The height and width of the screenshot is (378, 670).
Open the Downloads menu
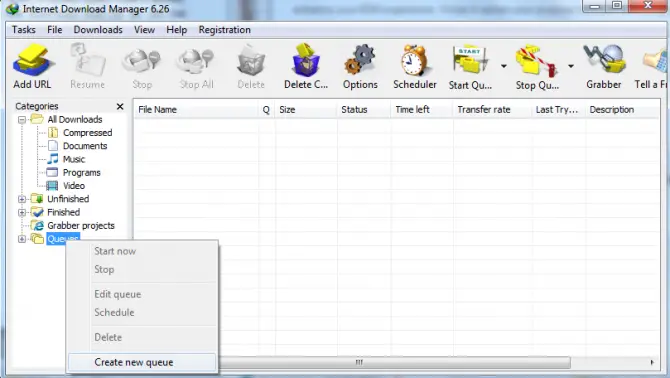[98, 30]
